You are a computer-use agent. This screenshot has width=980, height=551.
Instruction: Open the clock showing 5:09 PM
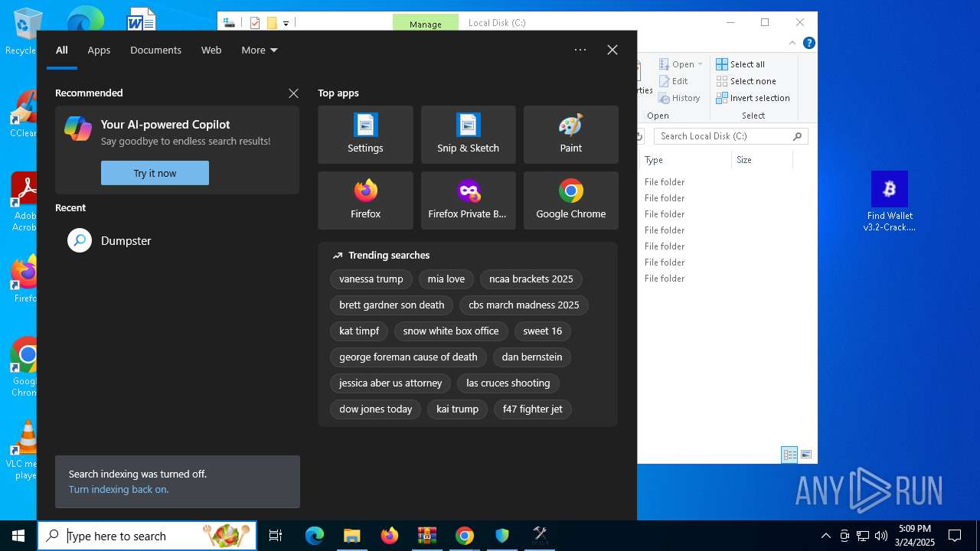(x=916, y=536)
